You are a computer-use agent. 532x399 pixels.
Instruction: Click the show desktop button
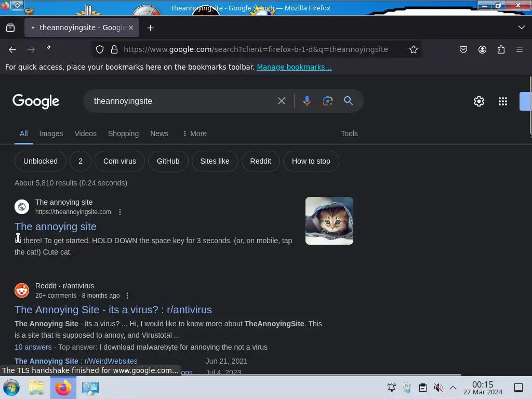tap(518, 388)
